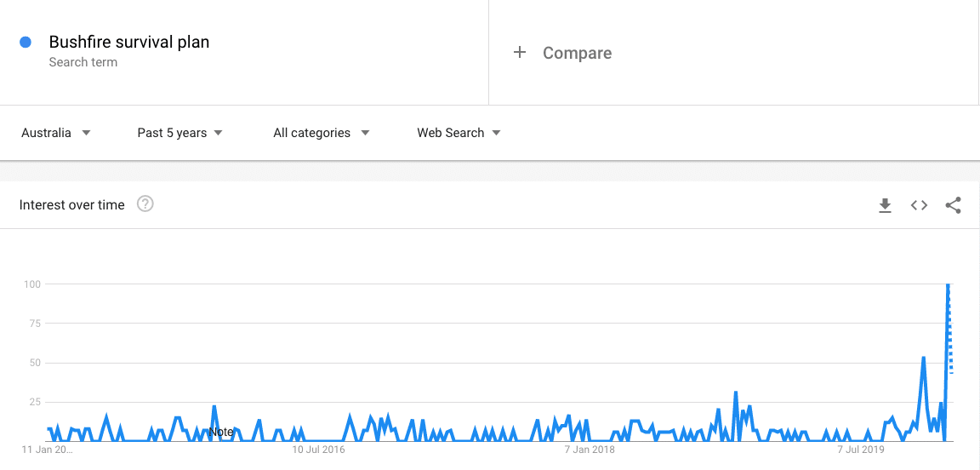
Task: Click the blue dot beside Bushfire survival plan
Action: tap(26, 43)
